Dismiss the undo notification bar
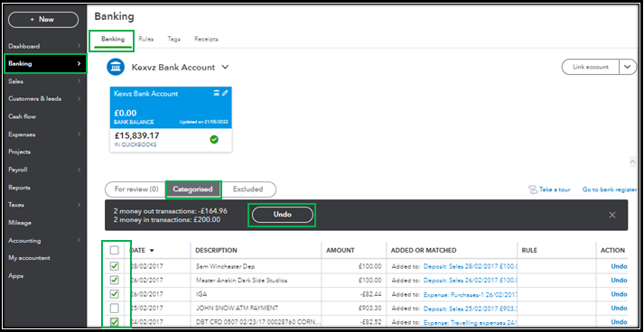Viewport: 644px width, 332px height. tap(612, 215)
